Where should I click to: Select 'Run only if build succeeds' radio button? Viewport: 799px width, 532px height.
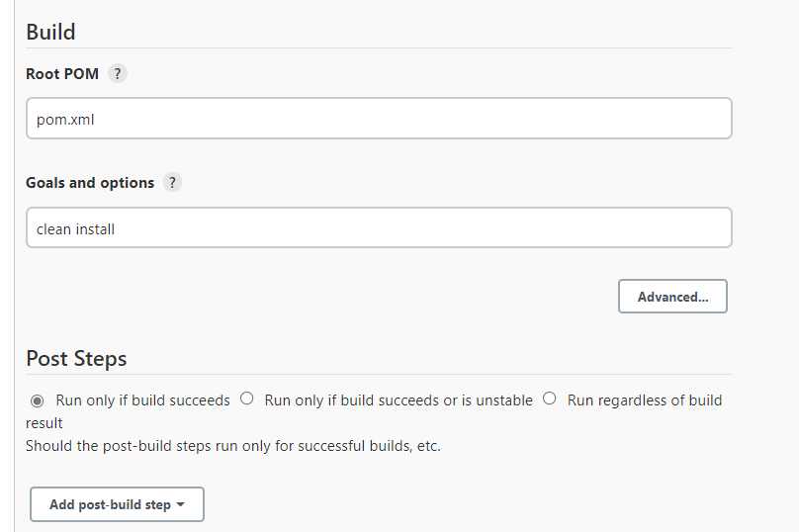click(38, 400)
